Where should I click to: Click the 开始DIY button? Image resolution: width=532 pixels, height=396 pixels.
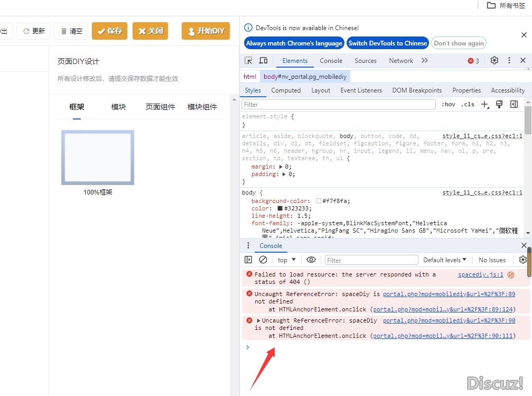pos(206,31)
